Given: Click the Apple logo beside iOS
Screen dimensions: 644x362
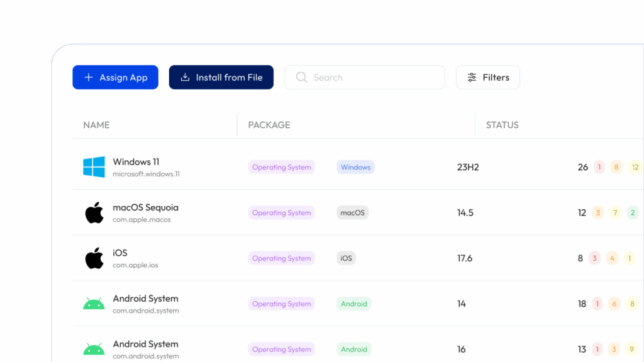Looking at the screenshot, I should click(x=94, y=258).
